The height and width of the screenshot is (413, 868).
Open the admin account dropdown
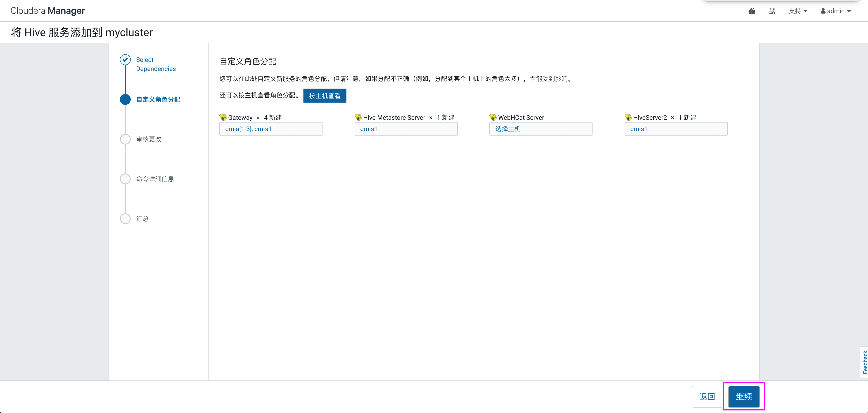[x=836, y=11]
